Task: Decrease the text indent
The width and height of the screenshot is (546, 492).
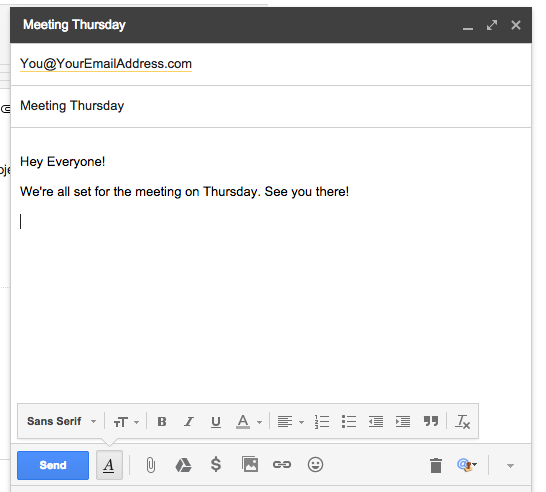Action: click(x=376, y=422)
